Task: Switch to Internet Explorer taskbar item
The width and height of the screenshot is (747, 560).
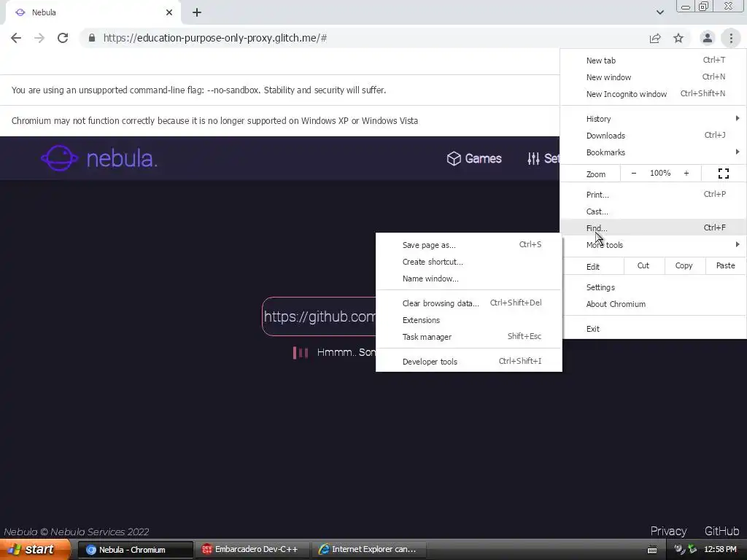Action: 368,550
